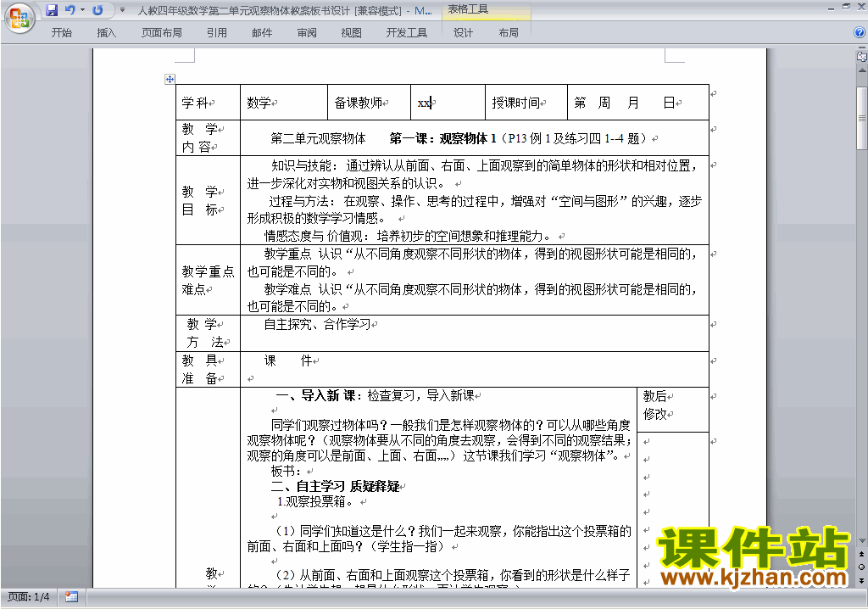This screenshot has height=609, width=868.
Task: Click the 教学重点 paragraph line
Action: pyautogui.click(x=481, y=254)
